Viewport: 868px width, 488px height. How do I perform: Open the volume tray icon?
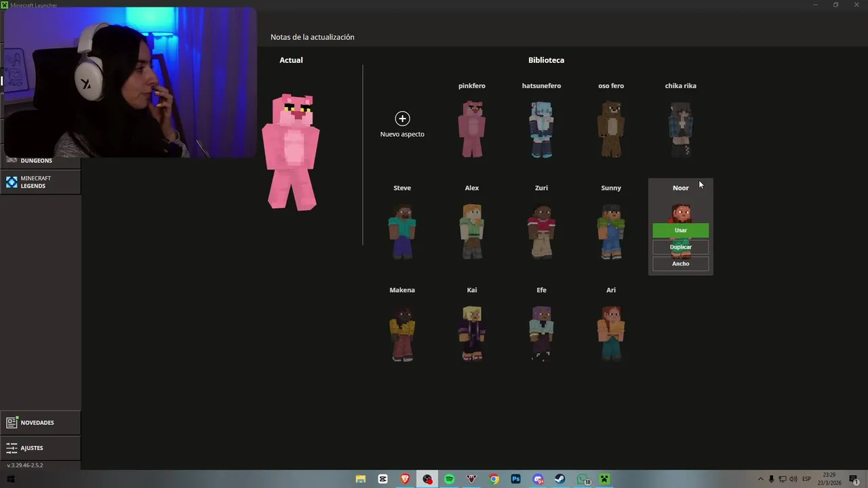click(793, 479)
